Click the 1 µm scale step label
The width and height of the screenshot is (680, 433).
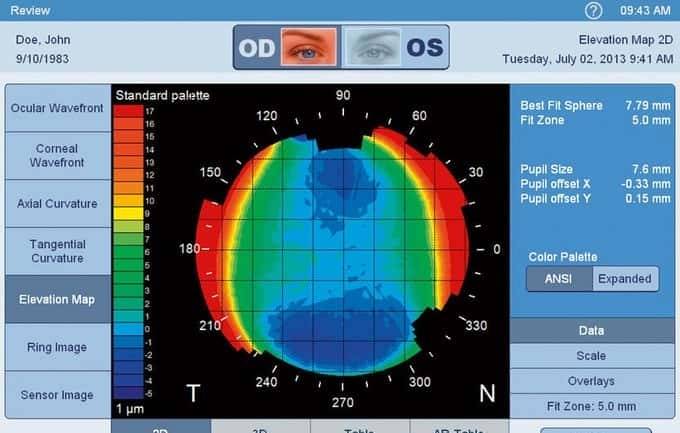(x=130, y=409)
